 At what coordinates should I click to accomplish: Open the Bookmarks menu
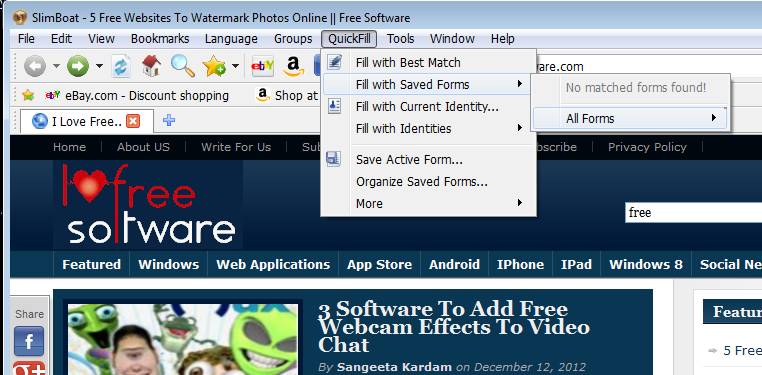coord(160,38)
